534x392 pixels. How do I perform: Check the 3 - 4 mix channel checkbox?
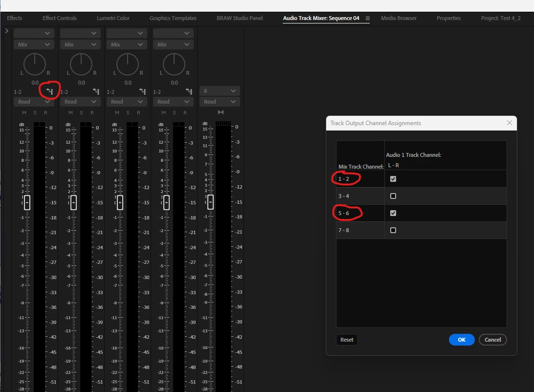click(x=393, y=196)
